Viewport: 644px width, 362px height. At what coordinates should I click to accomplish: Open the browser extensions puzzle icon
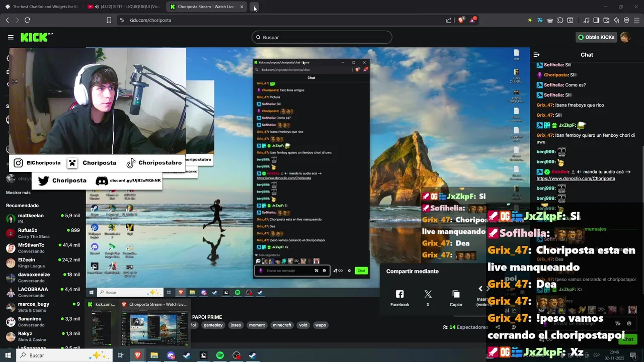[x=560, y=20]
